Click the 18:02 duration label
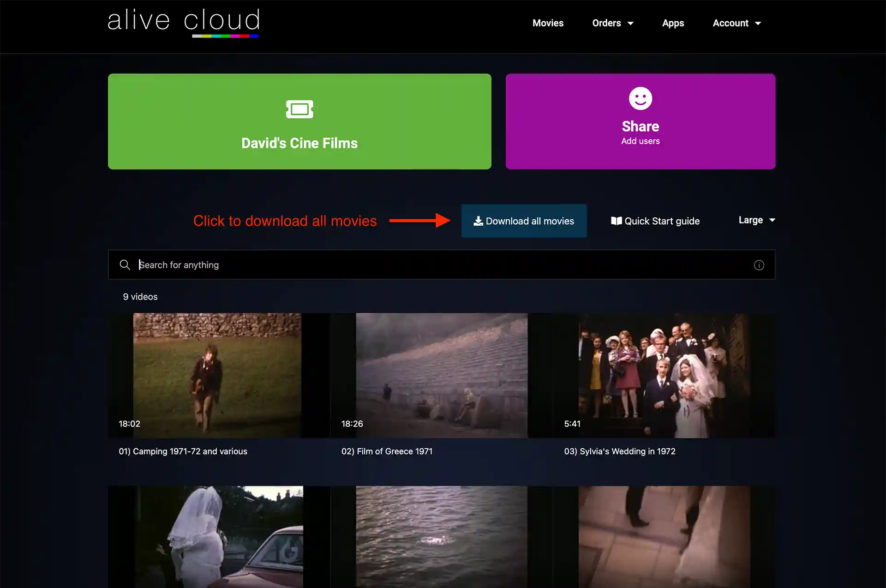This screenshot has height=588, width=886. 129,424
